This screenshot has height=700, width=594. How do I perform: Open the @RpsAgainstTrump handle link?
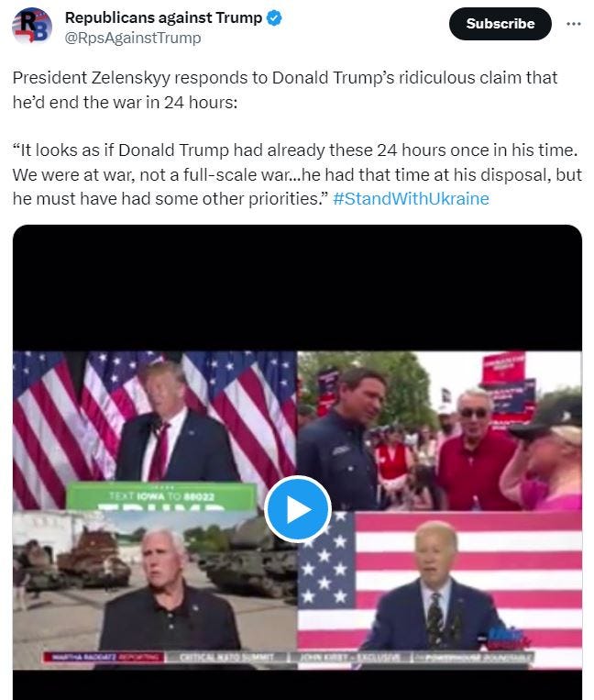pyautogui.click(x=133, y=38)
